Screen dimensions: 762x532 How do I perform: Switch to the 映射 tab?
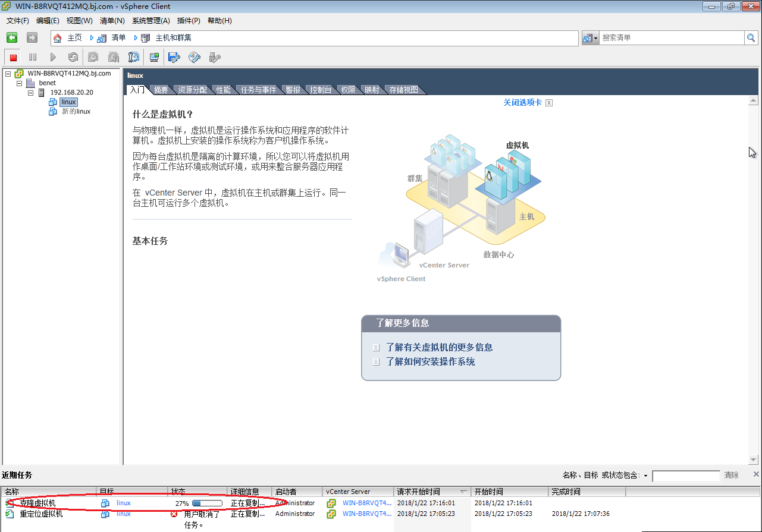[372, 90]
